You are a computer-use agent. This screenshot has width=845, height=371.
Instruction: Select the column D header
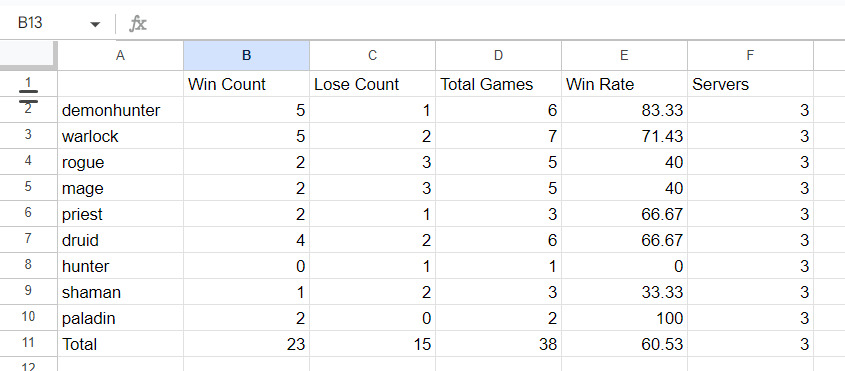click(x=498, y=56)
